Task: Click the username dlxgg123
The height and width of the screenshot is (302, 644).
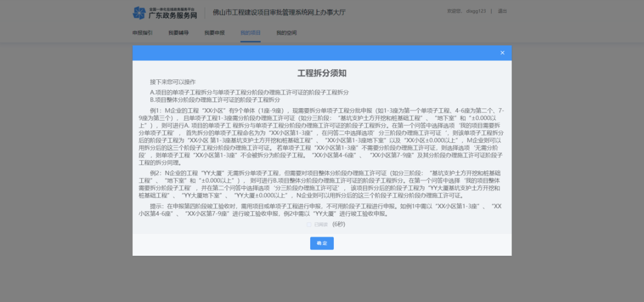Action: point(476,11)
